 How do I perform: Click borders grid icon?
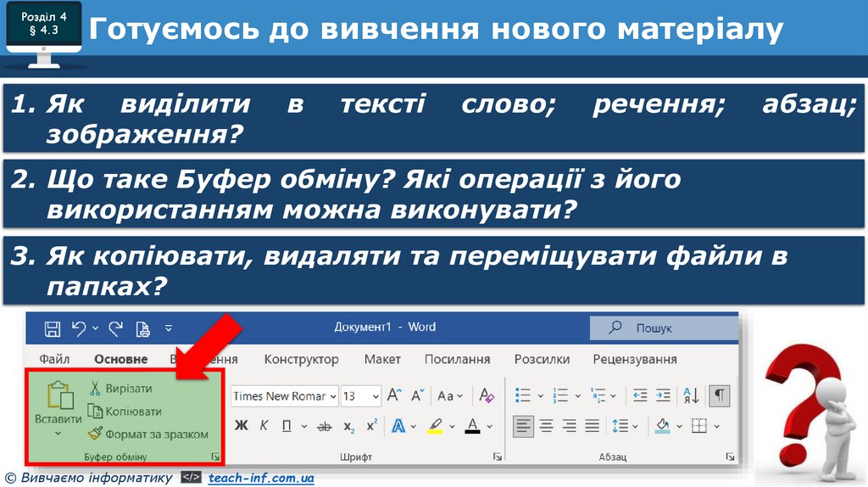click(x=699, y=426)
